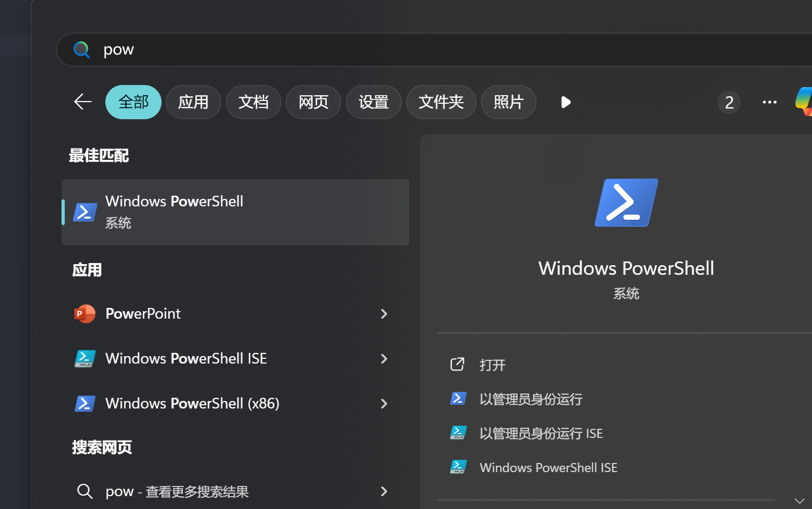
Task: Switch to the 应用 filter tab
Action: coord(193,102)
